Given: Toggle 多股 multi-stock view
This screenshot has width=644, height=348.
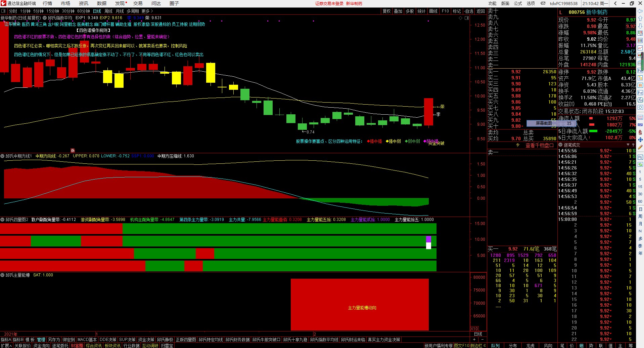Looking at the screenshot, I should pos(410,11).
